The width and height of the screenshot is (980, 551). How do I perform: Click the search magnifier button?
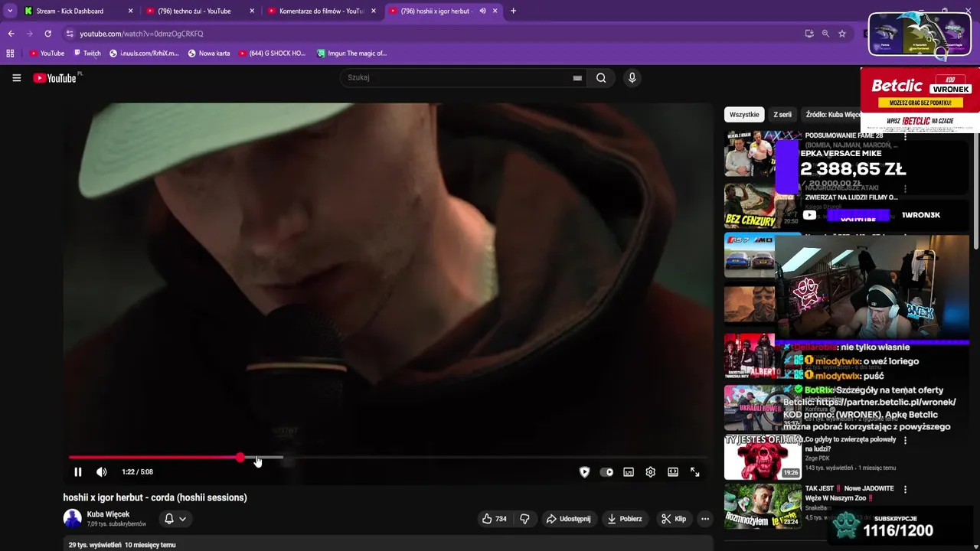coord(601,77)
